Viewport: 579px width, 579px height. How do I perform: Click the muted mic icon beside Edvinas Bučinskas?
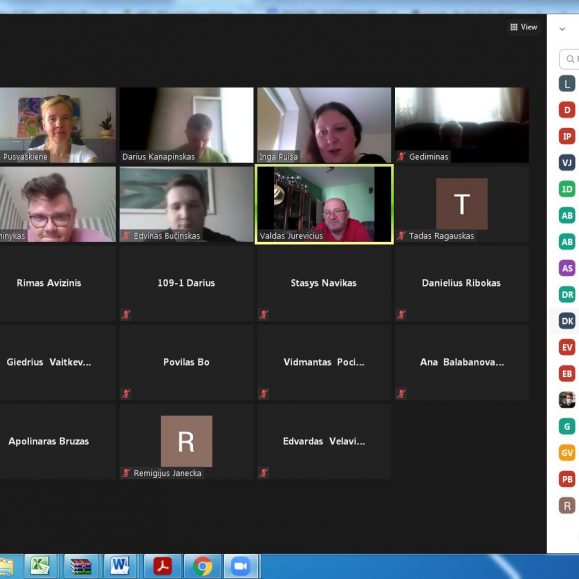click(x=126, y=236)
